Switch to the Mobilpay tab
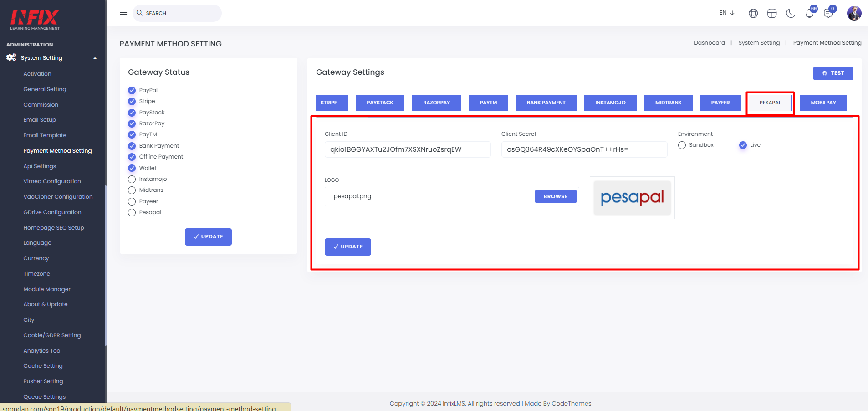 823,103
